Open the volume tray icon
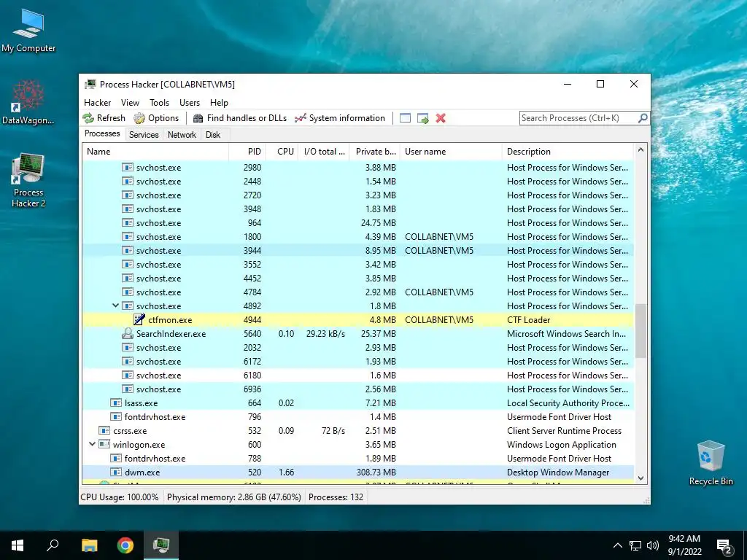The height and width of the screenshot is (560, 747). (x=653, y=545)
